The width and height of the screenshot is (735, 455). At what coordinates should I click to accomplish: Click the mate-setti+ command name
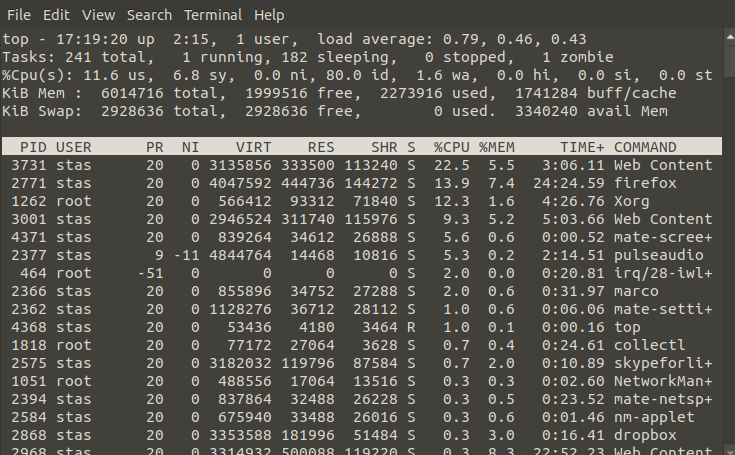(x=663, y=309)
